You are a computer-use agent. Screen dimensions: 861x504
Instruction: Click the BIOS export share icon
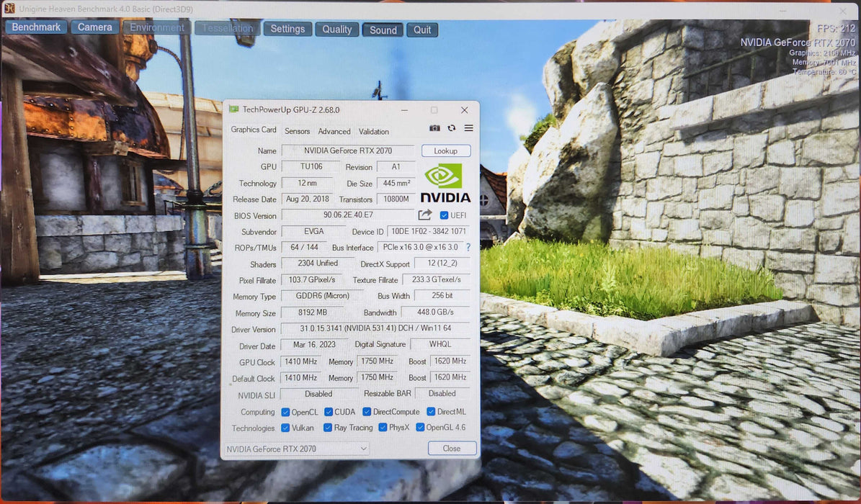pos(425,215)
